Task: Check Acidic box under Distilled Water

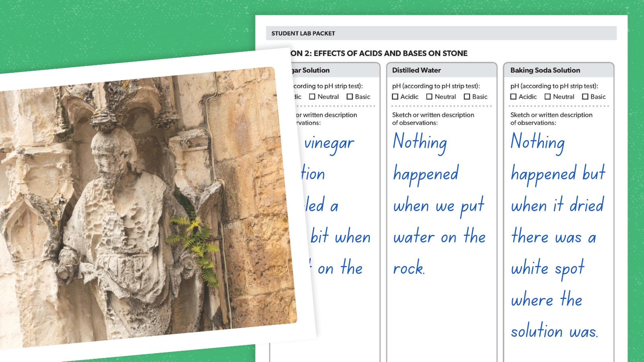Action: tap(395, 97)
